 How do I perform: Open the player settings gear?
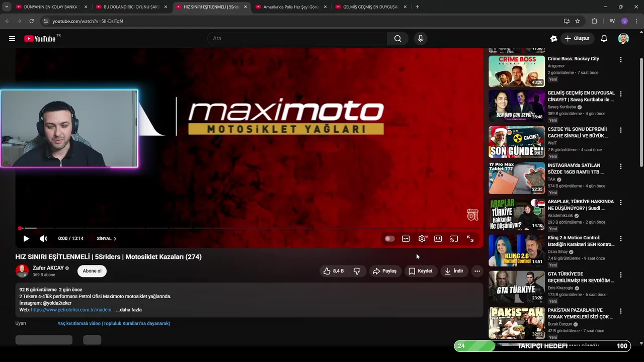422,239
